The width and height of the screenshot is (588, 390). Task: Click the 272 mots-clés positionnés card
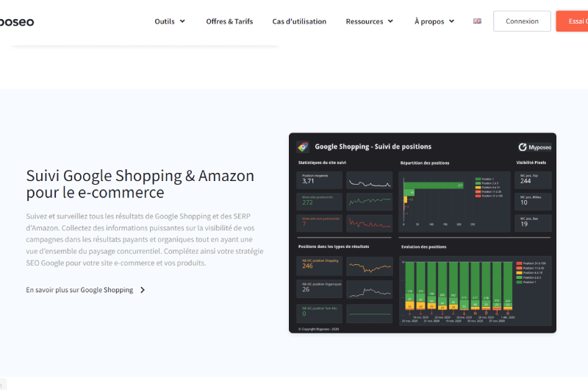point(319,202)
